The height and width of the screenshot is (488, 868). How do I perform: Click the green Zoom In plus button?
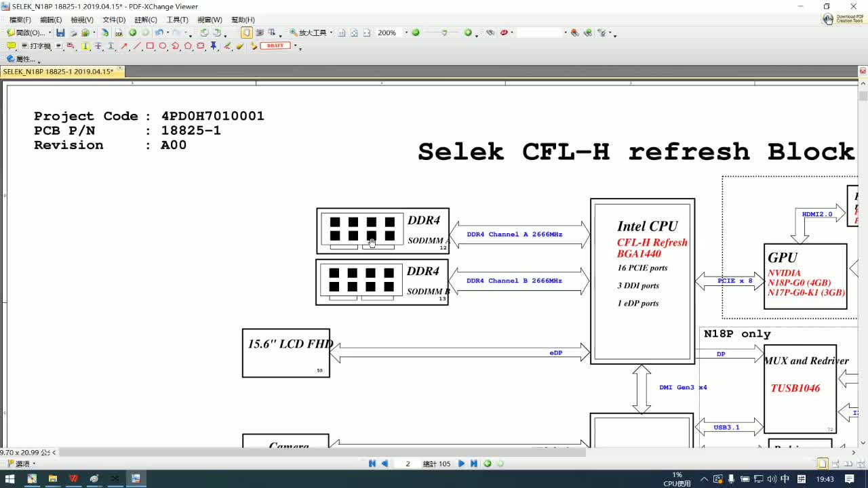(x=468, y=33)
